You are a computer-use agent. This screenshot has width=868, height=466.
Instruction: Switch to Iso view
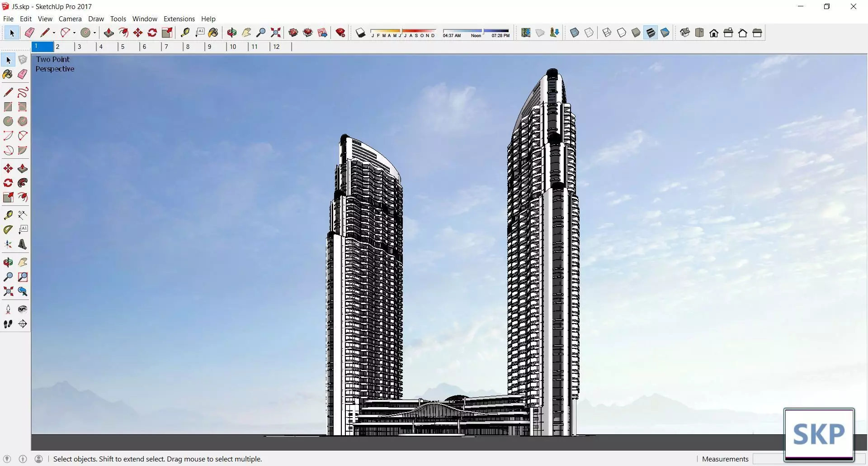coord(685,33)
